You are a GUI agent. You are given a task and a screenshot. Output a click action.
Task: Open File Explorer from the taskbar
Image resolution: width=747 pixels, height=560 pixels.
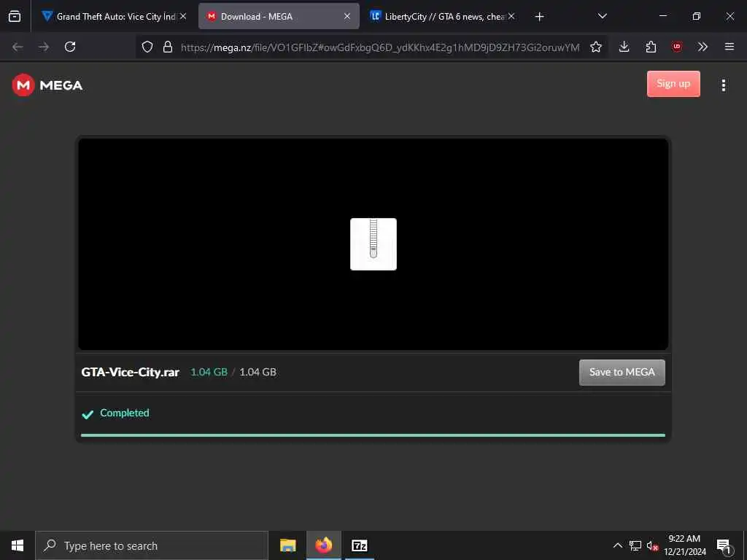[x=287, y=545]
